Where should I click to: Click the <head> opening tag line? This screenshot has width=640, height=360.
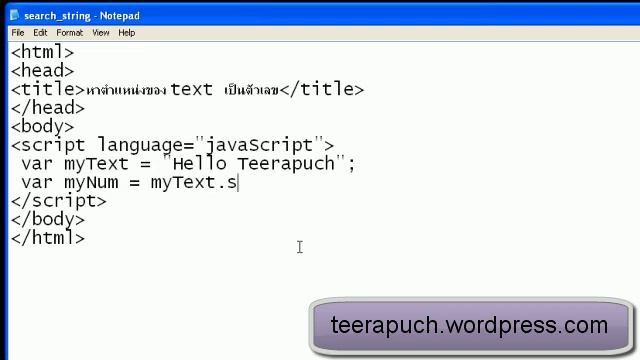pyautogui.click(x=42, y=71)
